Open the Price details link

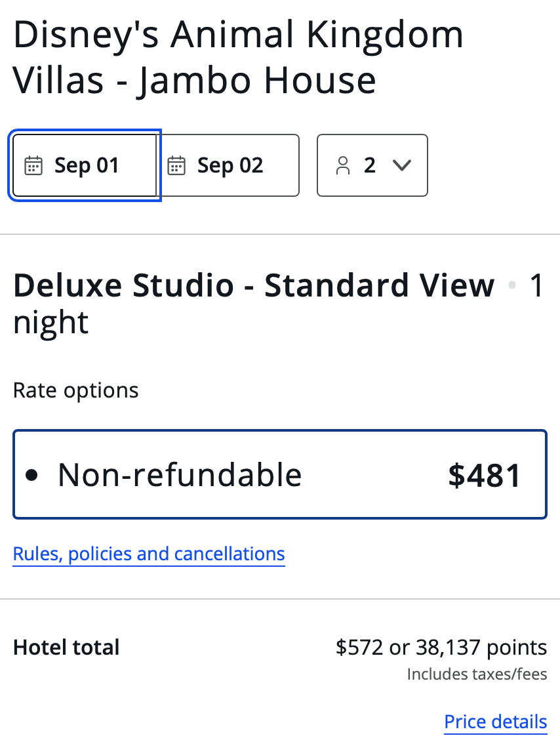[495, 722]
